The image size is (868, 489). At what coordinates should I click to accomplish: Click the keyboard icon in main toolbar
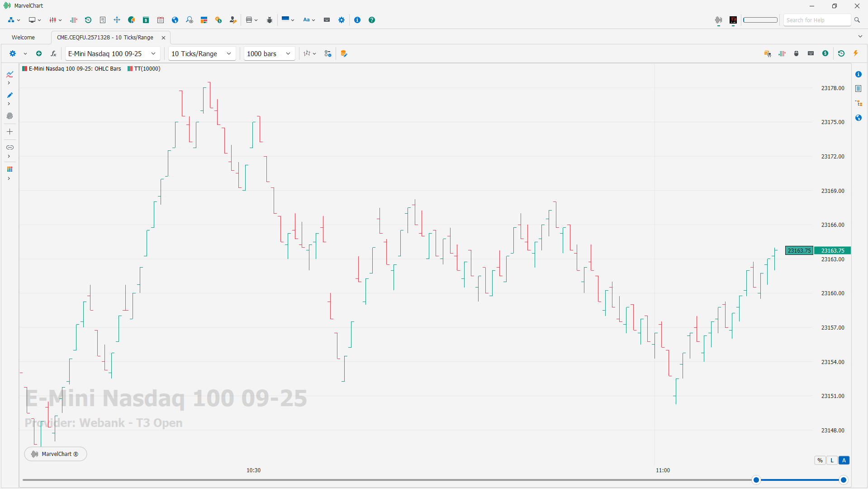pos(327,20)
